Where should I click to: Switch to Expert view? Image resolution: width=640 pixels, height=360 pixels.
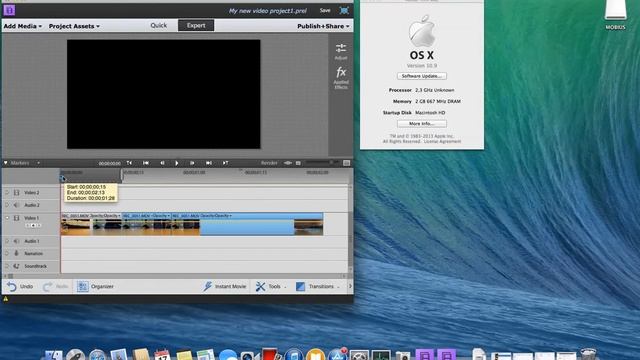[x=196, y=25]
